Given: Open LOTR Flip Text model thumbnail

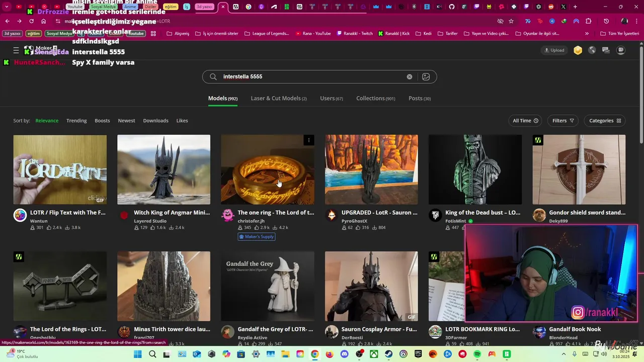Looking at the screenshot, I should [60, 169].
